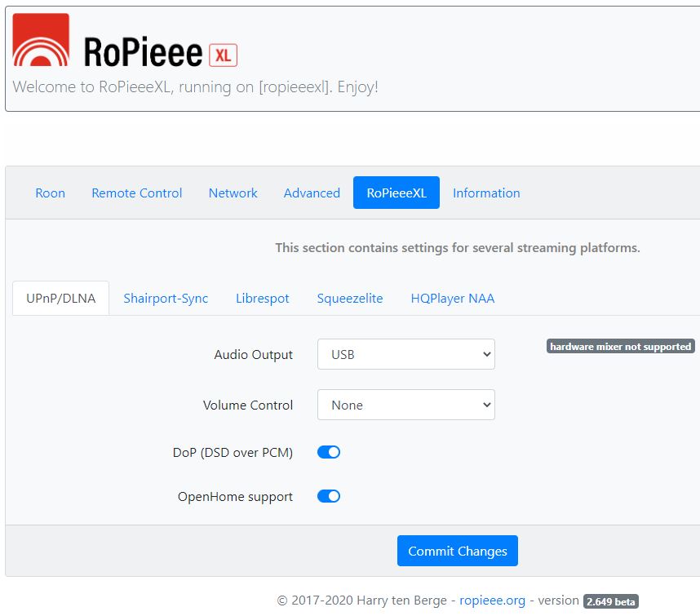Viewport: 700px width, 616px height.
Task: Open the Advanced settings tab
Action: [312, 193]
